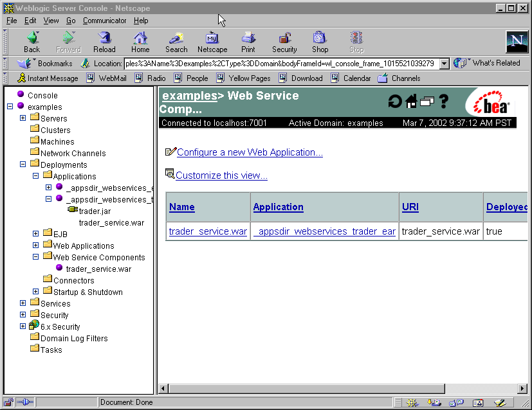Open _appsdir_webservices_trader_ear link
The width and height of the screenshot is (532, 410).
(x=325, y=231)
